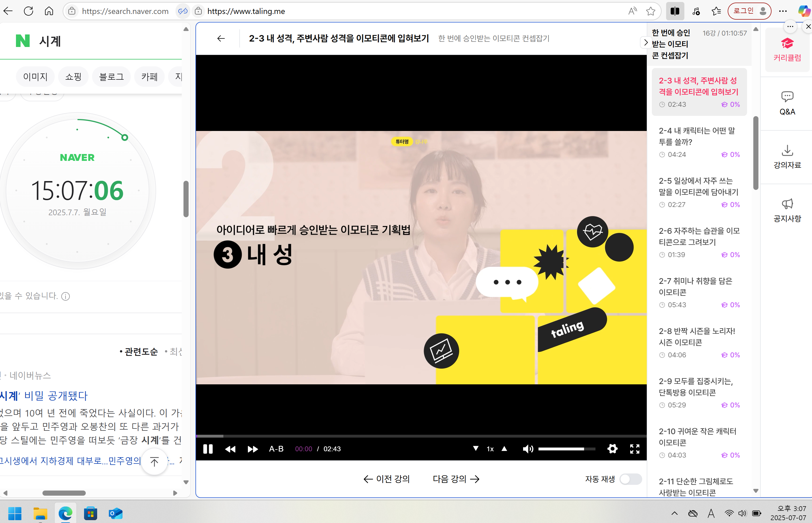Enable the 자동 재생 autoplay switch
This screenshot has height=523, width=812.
631,479
